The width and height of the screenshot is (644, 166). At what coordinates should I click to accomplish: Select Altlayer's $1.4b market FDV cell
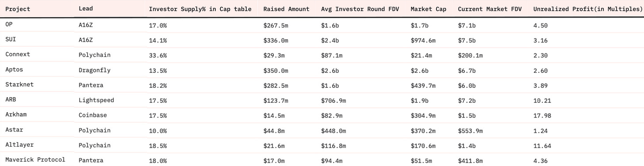tap(467, 145)
